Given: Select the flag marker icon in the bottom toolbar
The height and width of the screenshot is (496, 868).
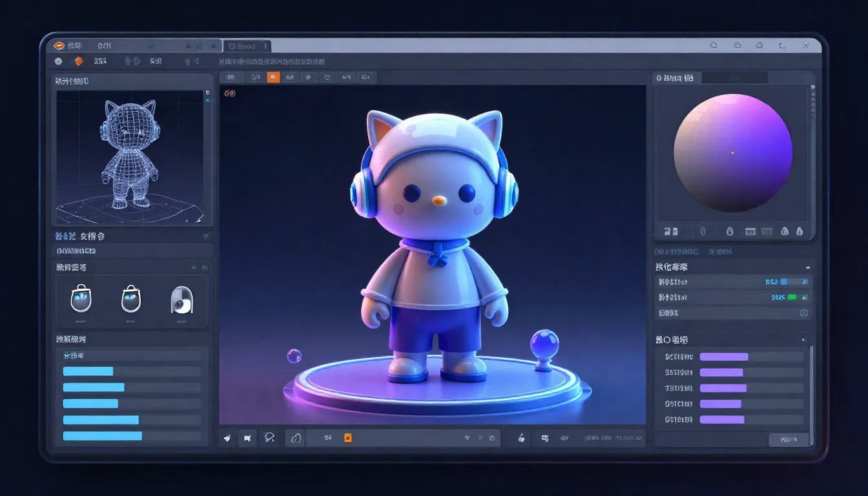Looking at the screenshot, I should pos(247,438).
